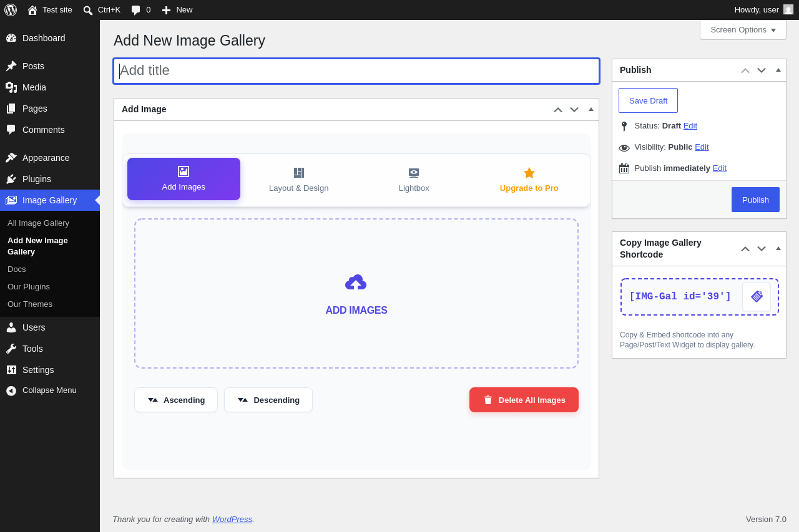
Task: Expand the Screen Options dropdown
Action: pos(743,30)
